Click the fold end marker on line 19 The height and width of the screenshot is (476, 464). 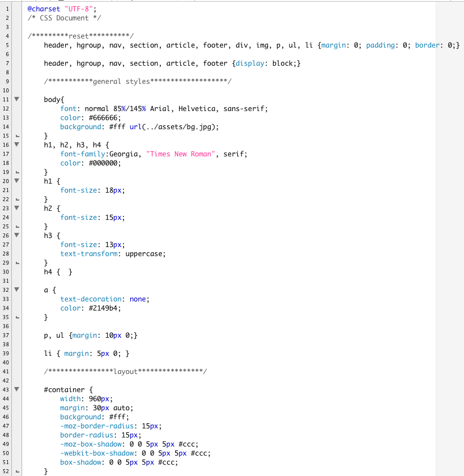(16, 172)
